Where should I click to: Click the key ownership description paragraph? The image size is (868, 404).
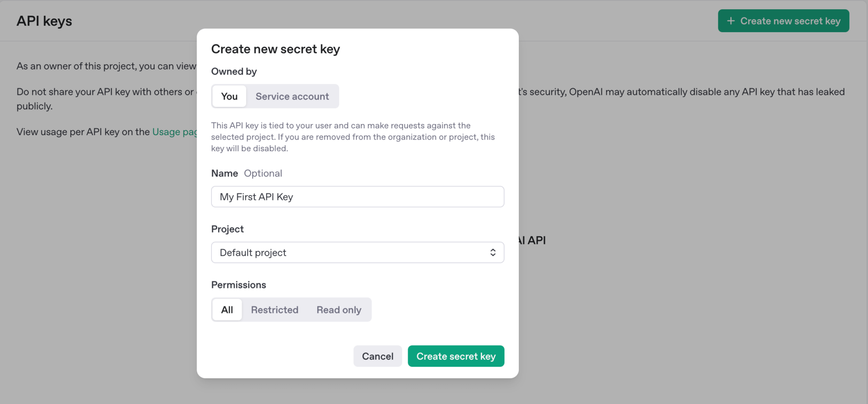(x=353, y=137)
